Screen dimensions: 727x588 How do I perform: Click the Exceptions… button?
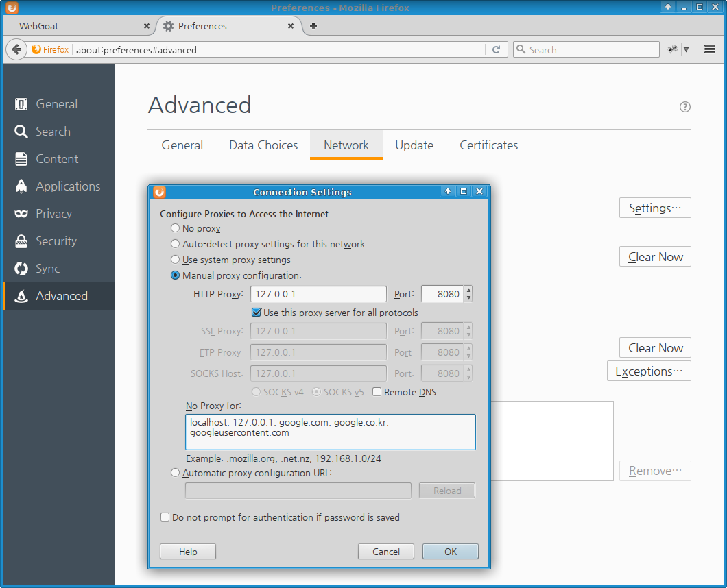(x=649, y=371)
